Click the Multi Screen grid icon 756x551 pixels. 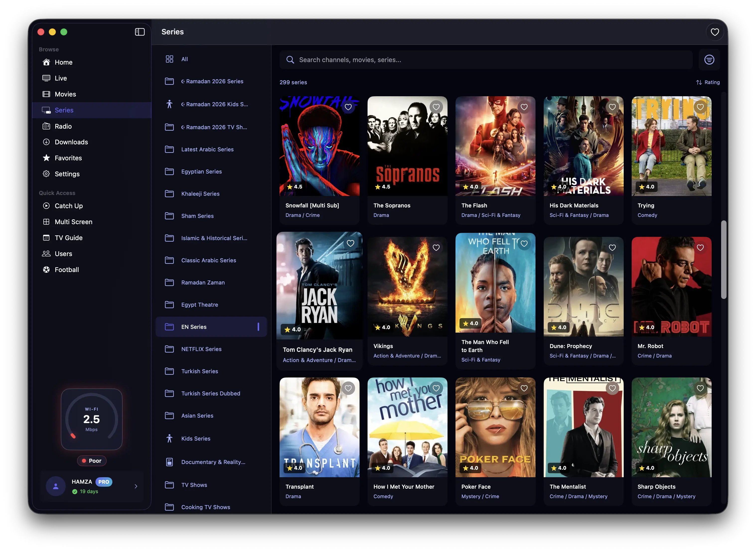tap(46, 222)
